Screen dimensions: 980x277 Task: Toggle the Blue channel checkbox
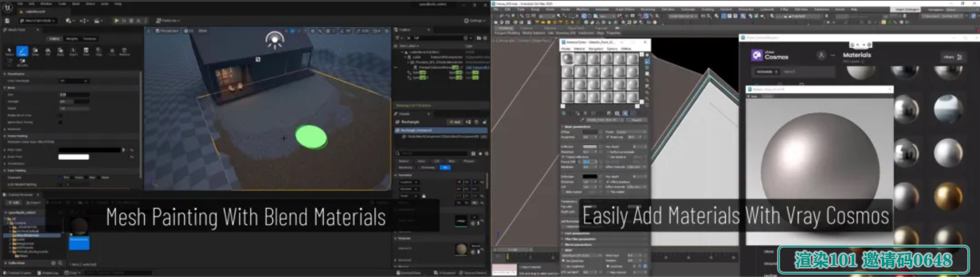point(86,177)
